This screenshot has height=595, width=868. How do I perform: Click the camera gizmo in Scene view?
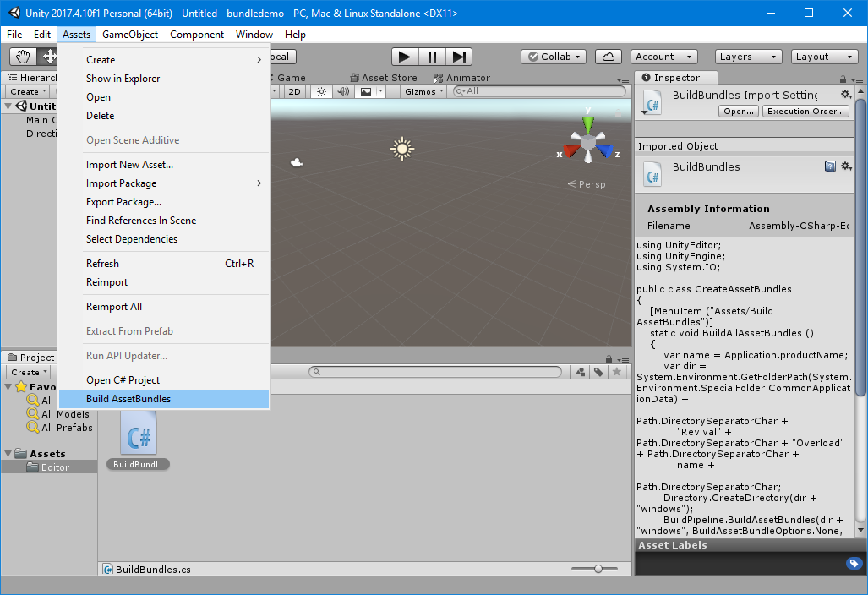[297, 162]
